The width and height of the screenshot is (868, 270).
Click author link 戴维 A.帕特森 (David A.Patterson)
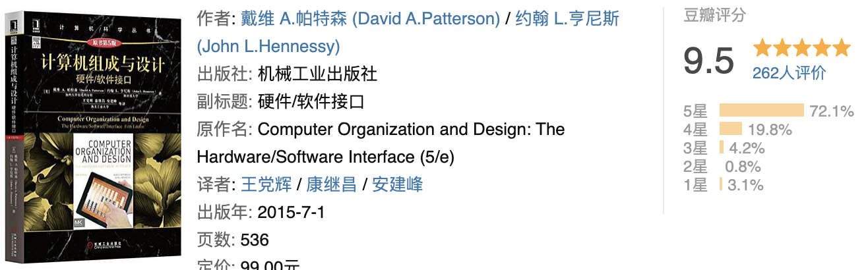pos(370,19)
